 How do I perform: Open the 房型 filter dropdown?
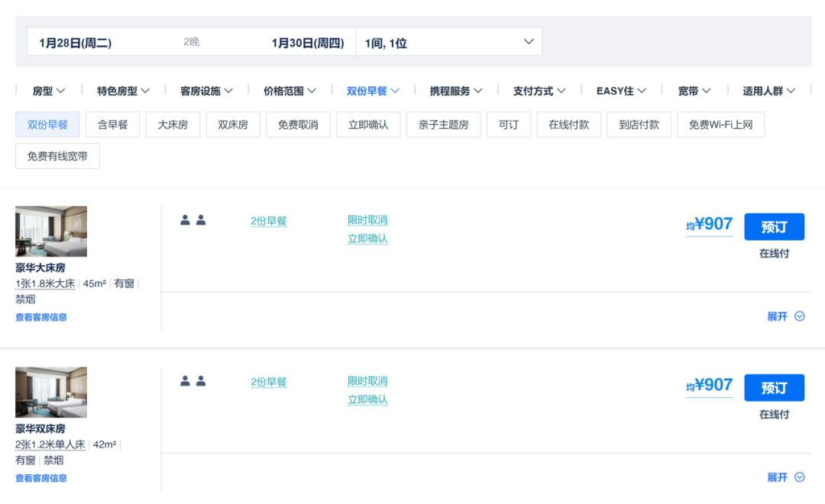coord(48,91)
